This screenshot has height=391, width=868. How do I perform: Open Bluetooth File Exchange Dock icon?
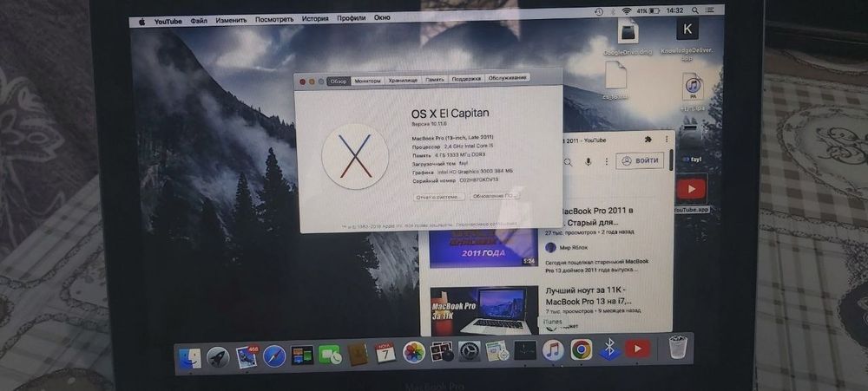click(609, 349)
